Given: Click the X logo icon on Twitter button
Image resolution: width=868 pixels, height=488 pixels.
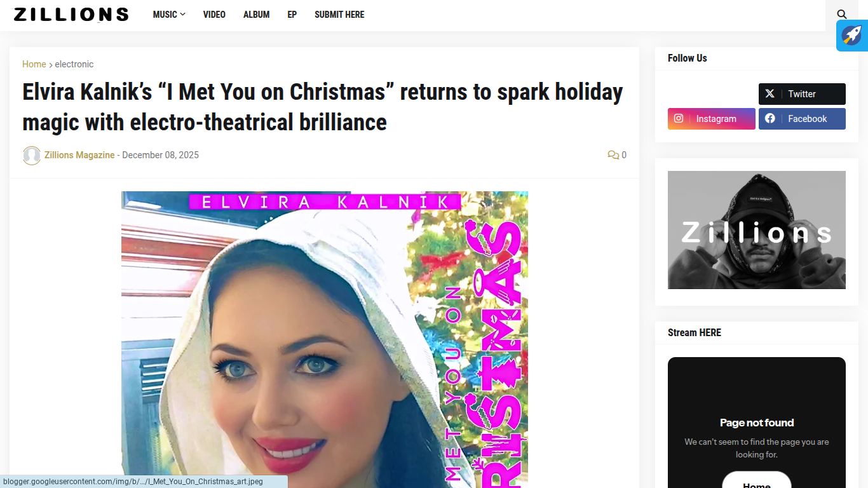Looking at the screenshot, I should coord(770,94).
